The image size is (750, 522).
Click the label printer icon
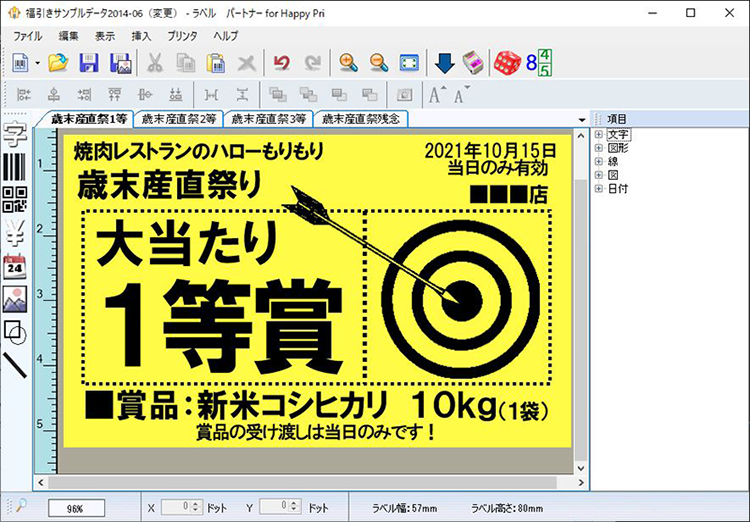[473, 62]
